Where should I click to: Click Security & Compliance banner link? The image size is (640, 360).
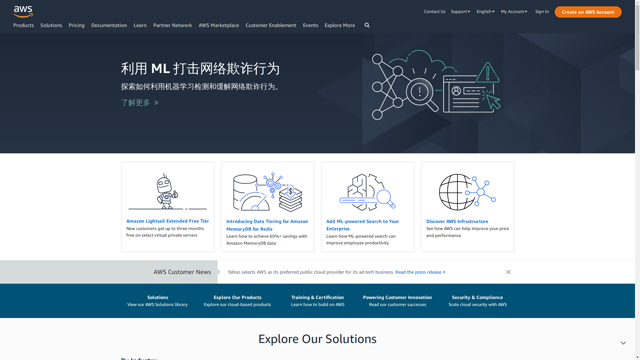click(x=477, y=297)
